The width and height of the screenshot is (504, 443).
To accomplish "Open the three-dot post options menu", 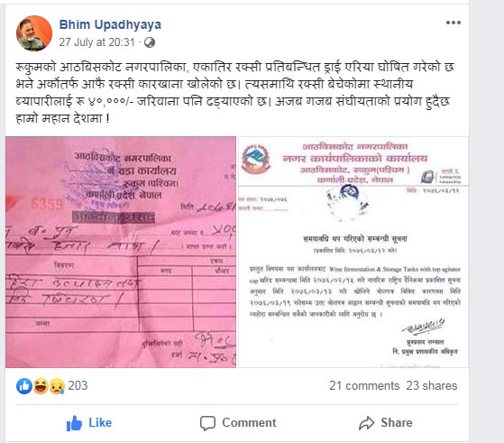I will pyautogui.click(x=454, y=23).
